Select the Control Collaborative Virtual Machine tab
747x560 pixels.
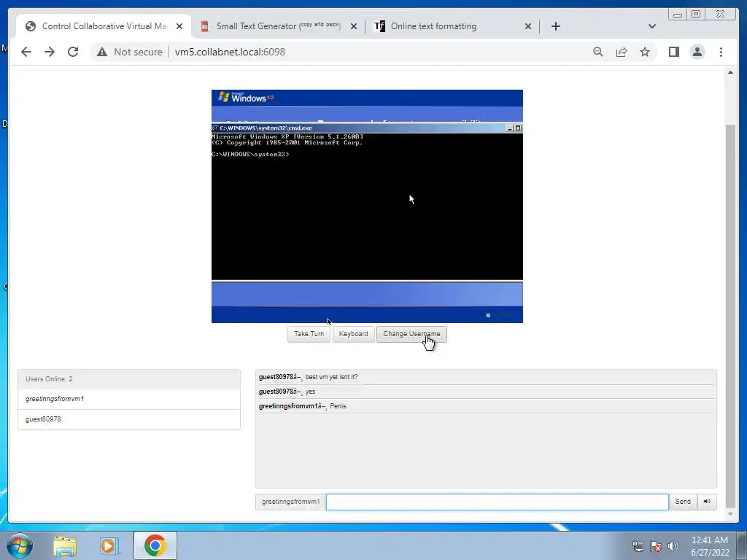[104, 26]
